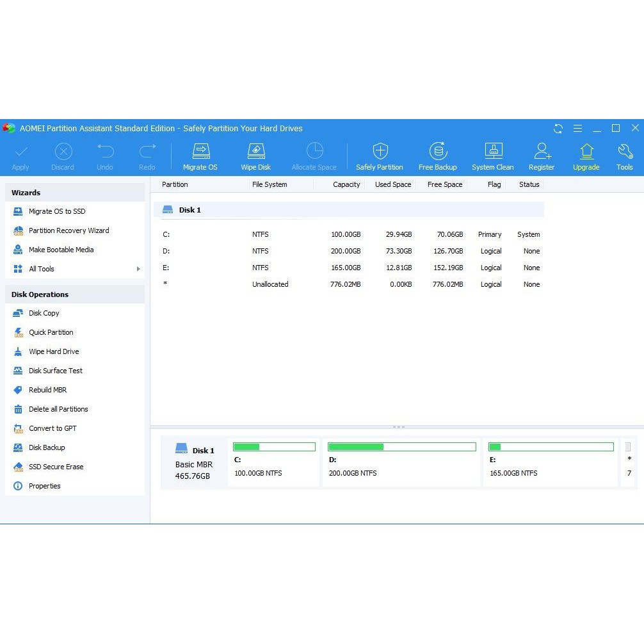Select Delete all Partitions
Viewport: 644px width, 644px height.
click(58, 409)
